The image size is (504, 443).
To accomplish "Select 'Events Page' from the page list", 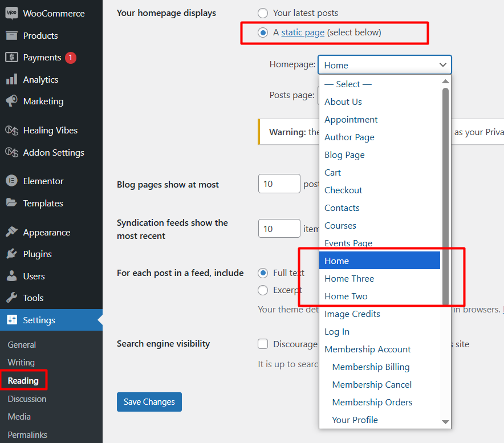I will 380,243.
